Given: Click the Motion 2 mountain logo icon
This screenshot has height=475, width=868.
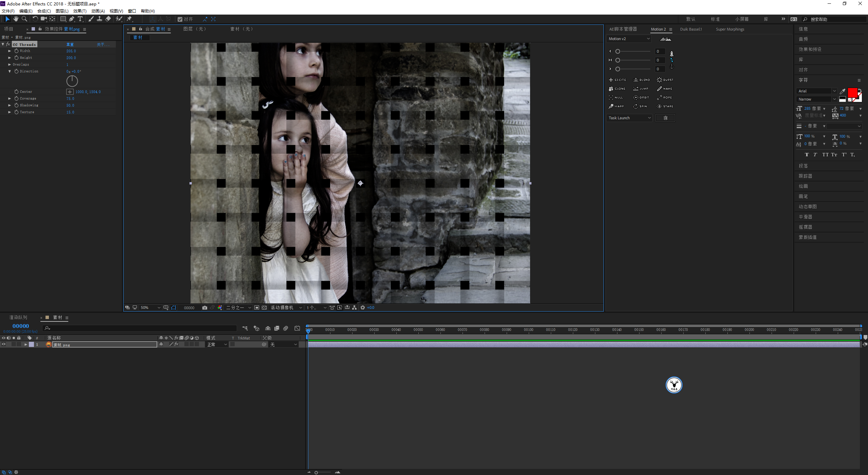Looking at the screenshot, I should pyautogui.click(x=665, y=39).
